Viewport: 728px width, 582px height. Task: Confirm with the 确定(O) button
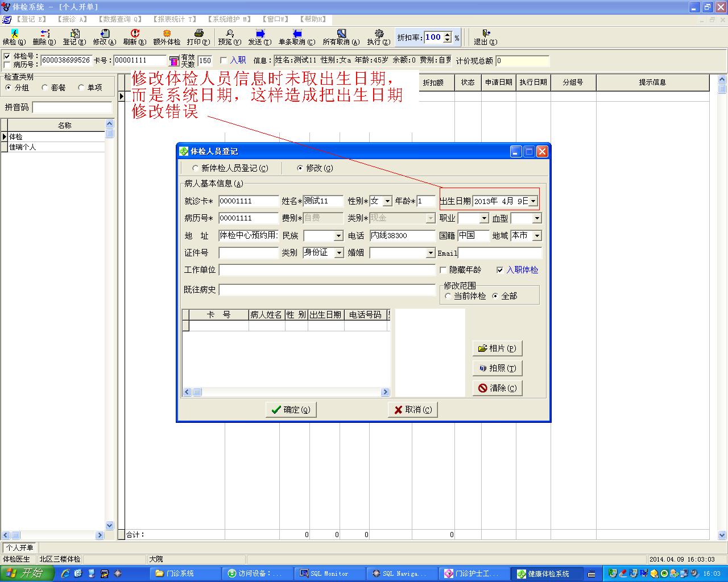291,410
